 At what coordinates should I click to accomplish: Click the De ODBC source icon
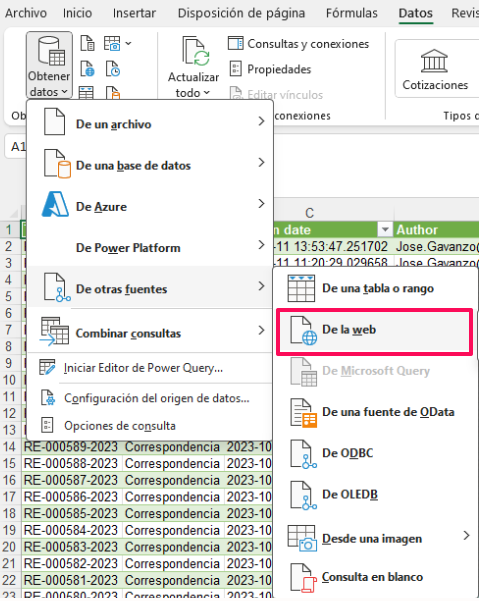[x=303, y=454]
